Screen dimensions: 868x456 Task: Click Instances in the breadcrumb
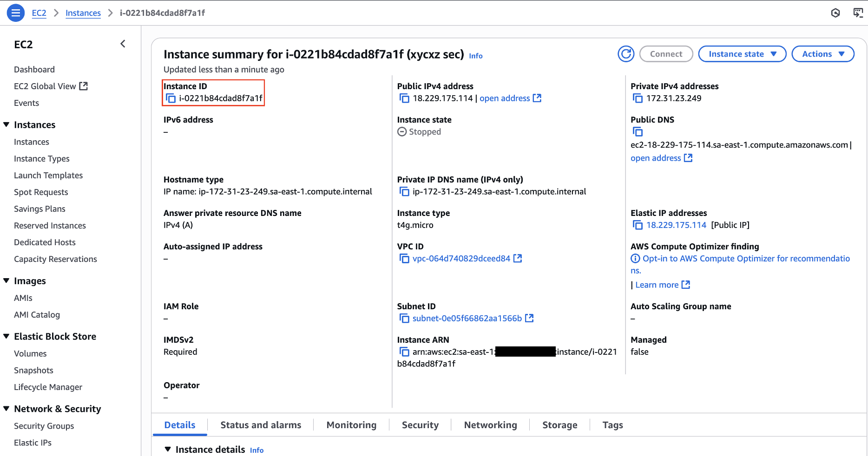83,13
